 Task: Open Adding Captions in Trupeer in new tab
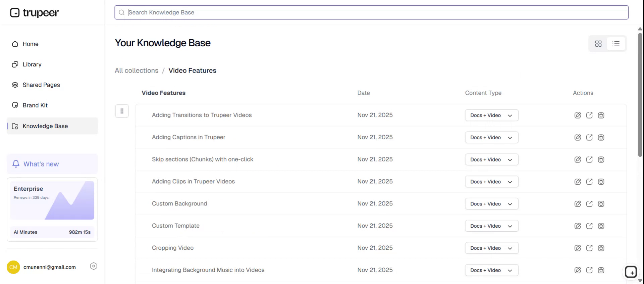pyautogui.click(x=589, y=137)
